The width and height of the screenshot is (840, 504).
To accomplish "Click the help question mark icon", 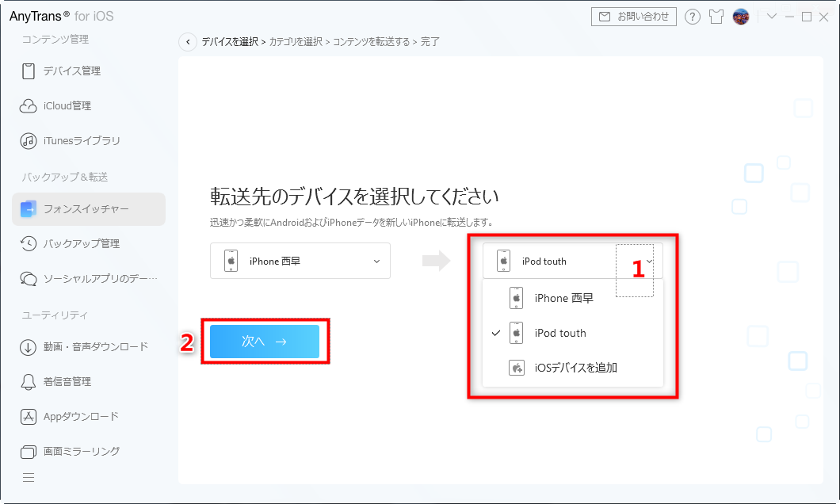I will point(693,16).
